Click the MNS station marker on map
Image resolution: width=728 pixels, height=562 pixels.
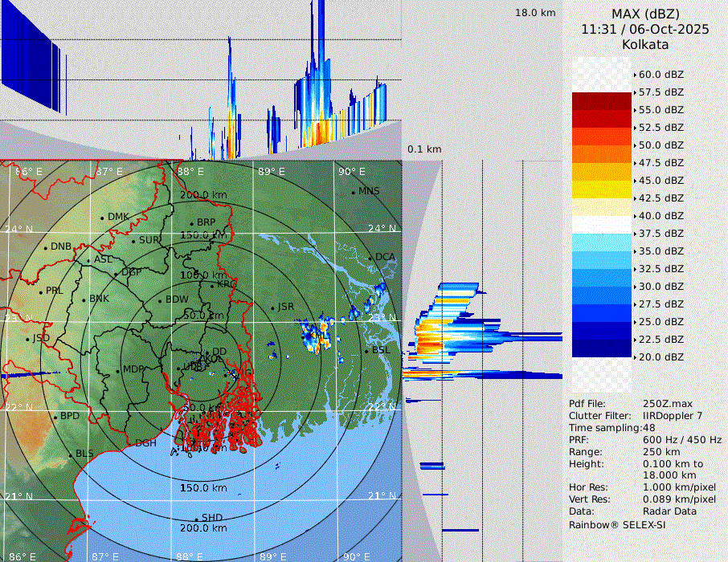click(353, 192)
